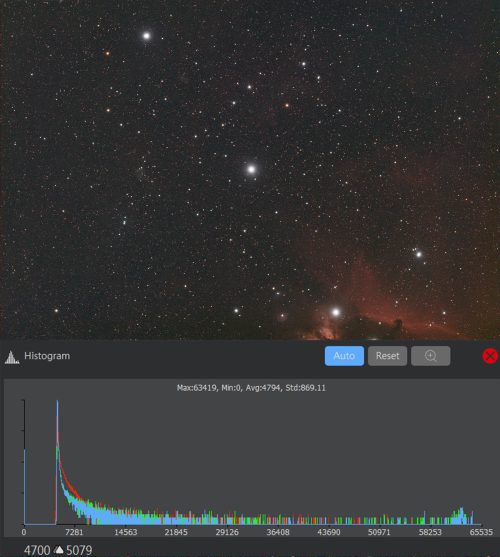Close the Histogram panel with the red X
Image resolution: width=500 pixels, height=557 pixels.
[490, 356]
